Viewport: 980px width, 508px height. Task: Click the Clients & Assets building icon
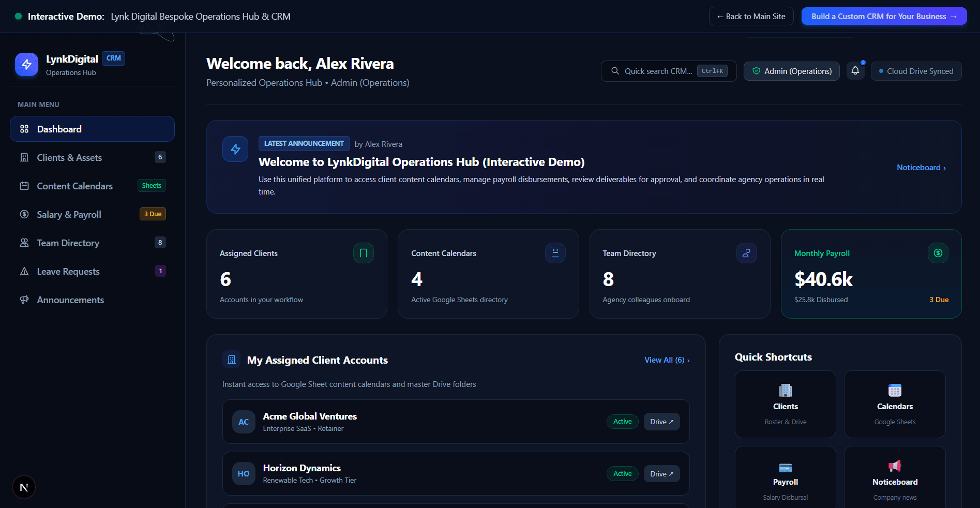(x=24, y=157)
